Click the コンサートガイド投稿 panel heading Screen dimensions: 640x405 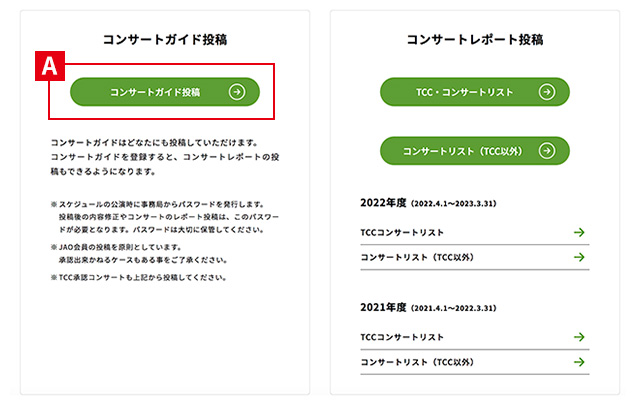click(165, 40)
